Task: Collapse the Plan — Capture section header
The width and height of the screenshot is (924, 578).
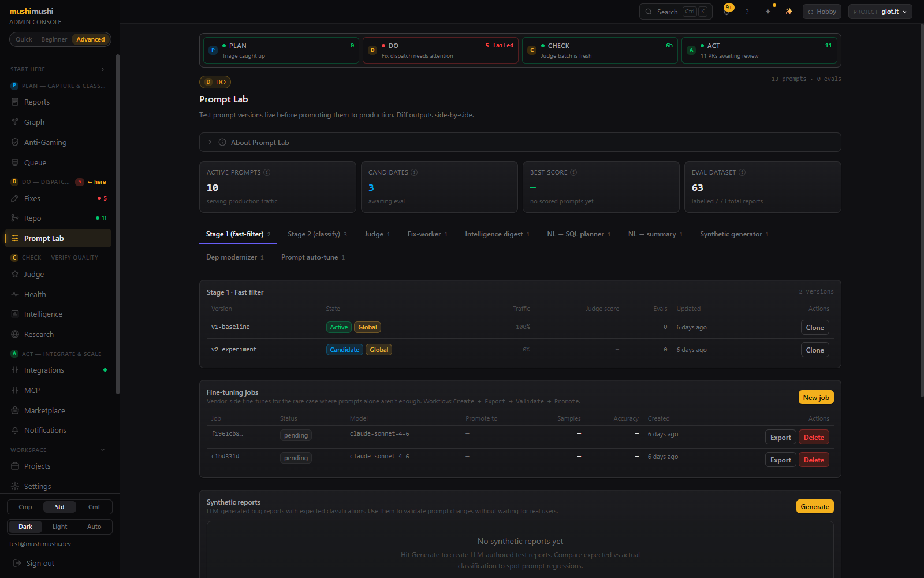Action: pos(58,86)
